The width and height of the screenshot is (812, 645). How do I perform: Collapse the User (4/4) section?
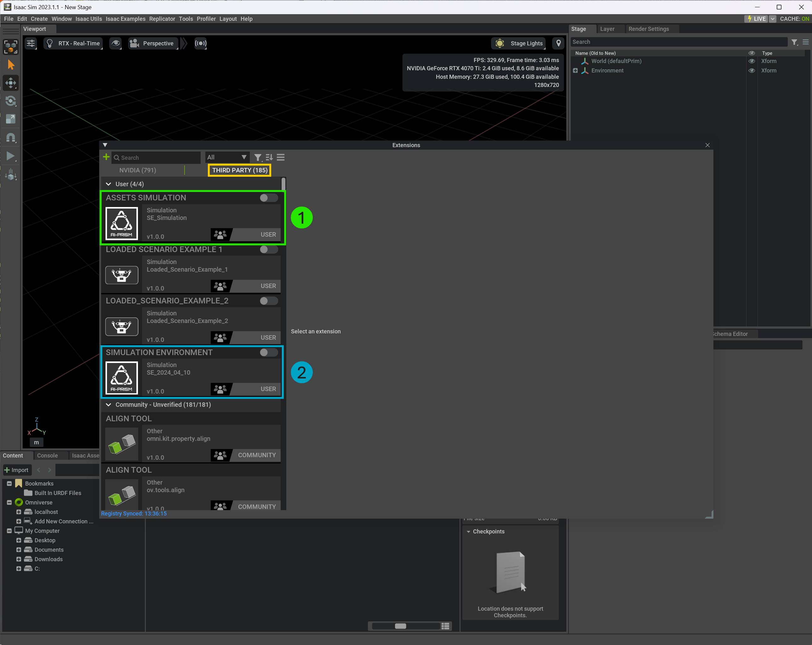point(108,184)
